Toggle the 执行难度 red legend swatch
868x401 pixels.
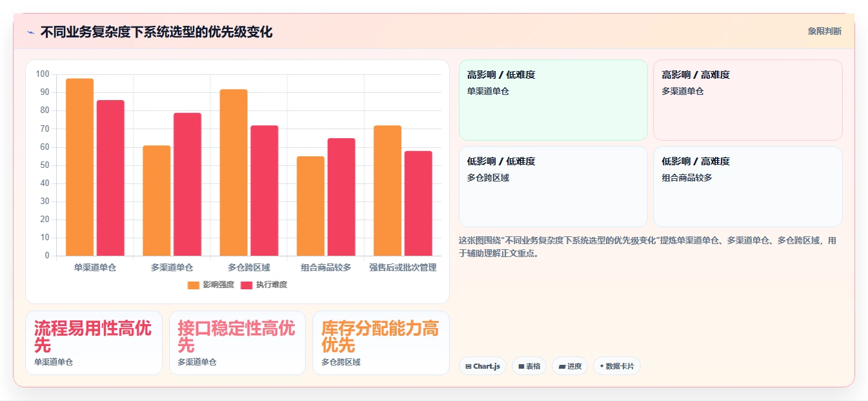247,285
